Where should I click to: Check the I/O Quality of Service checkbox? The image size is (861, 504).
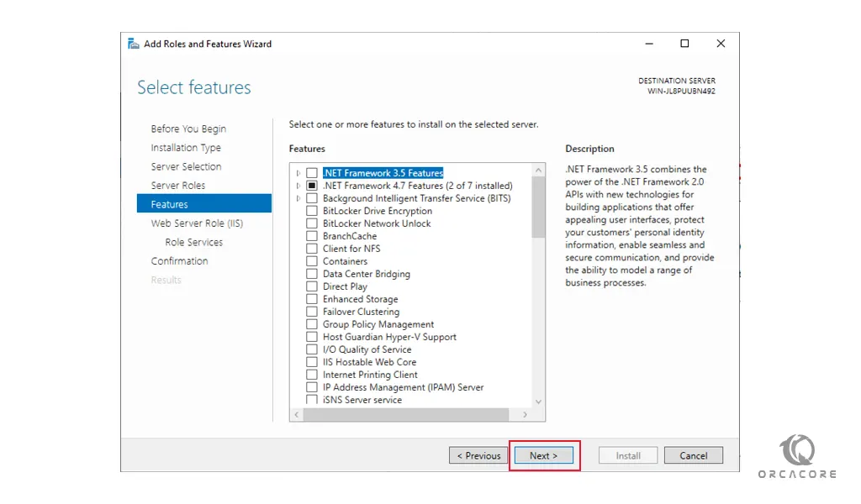point(311,349)
